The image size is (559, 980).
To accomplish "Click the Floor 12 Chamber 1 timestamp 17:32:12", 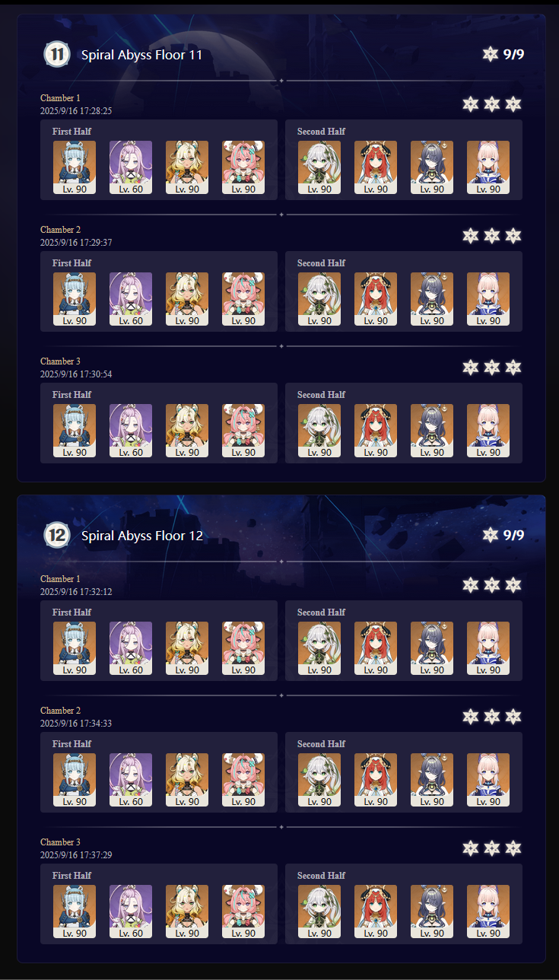I will tap(76, 592).
